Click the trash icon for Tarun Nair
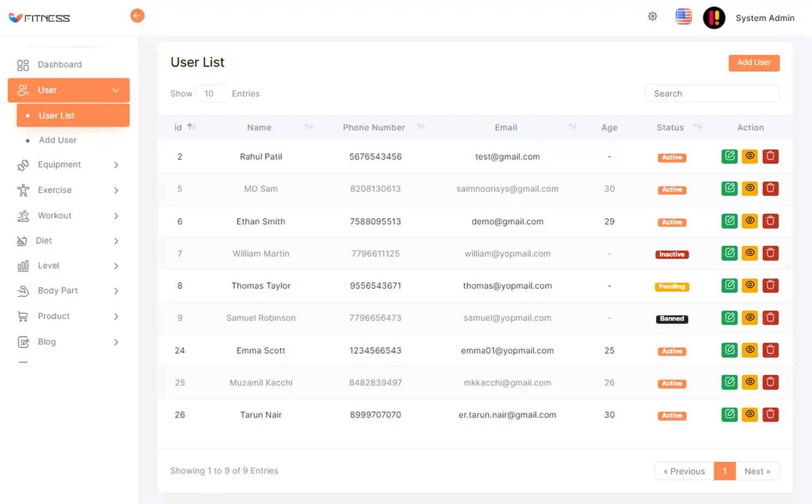This screenshot has width=812, height=504. [x=770, y=414]
